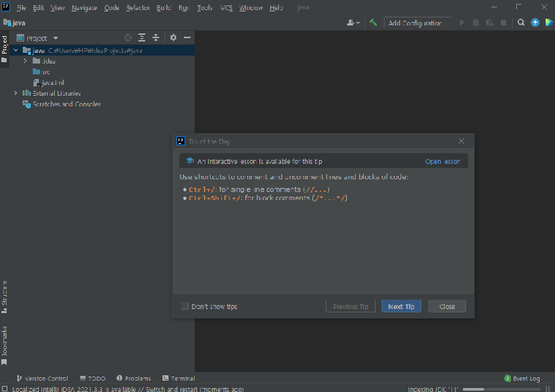The height and width of the screenshot is (392, 555).
Task: Open the Build menu
Action: 164,7
